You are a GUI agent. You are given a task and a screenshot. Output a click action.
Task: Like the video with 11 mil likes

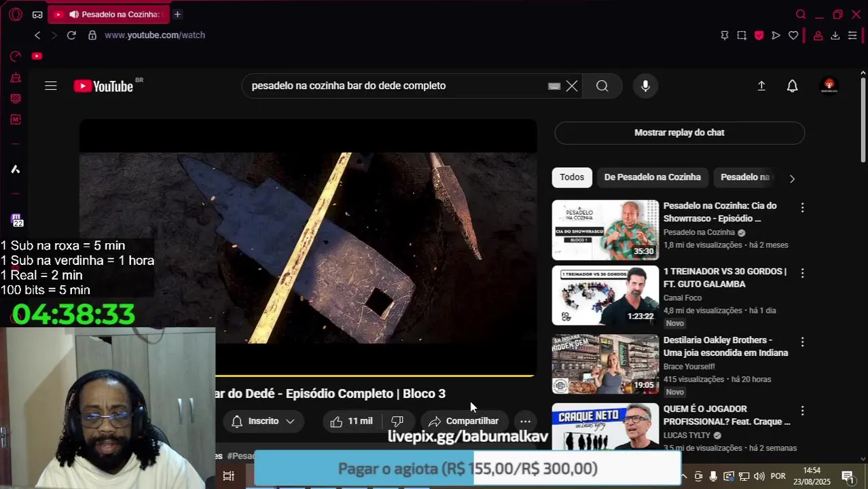352,421
